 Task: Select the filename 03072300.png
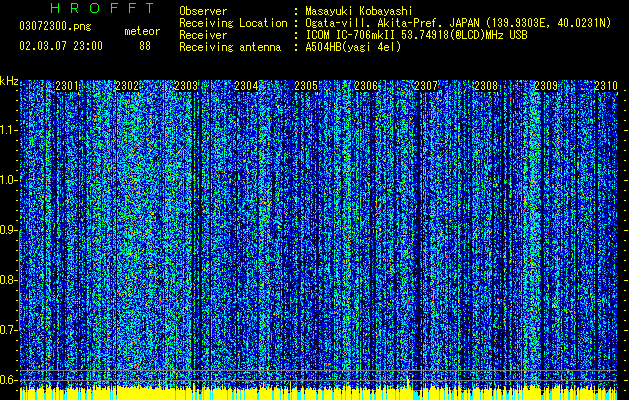pyautogui.click(x=55, y=27)
